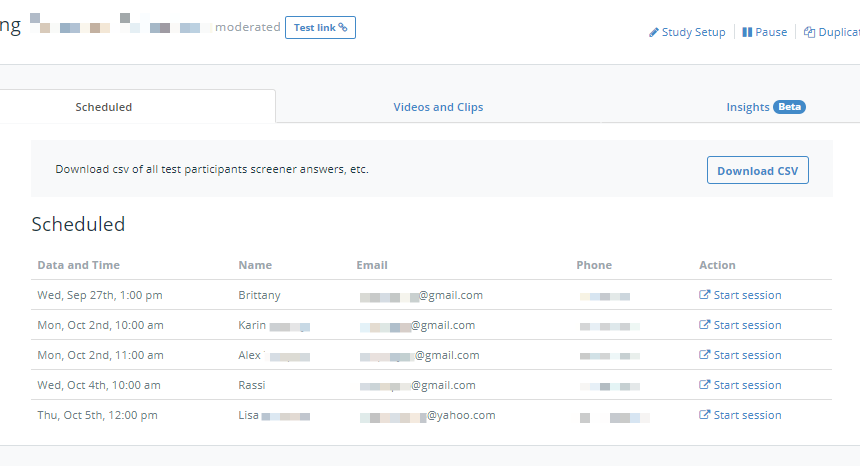860x466 pixels.
Task: Open Study Setup
Action: (687, 32)
